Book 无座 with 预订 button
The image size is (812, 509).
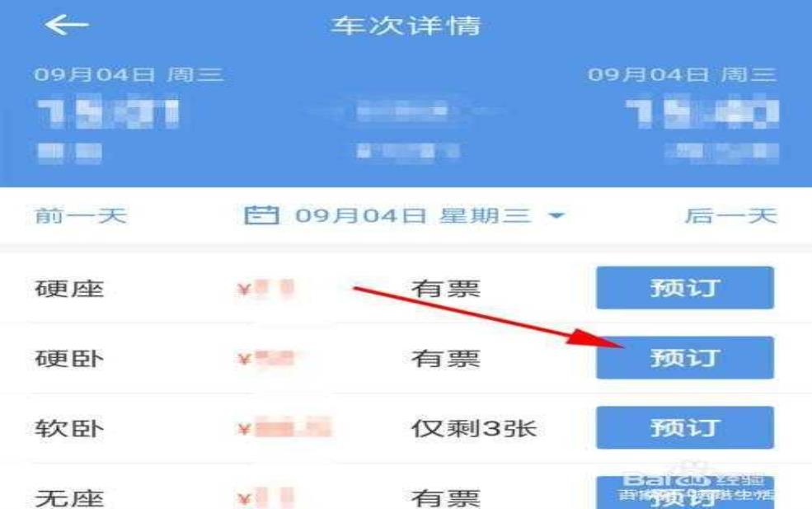point(684,493)
